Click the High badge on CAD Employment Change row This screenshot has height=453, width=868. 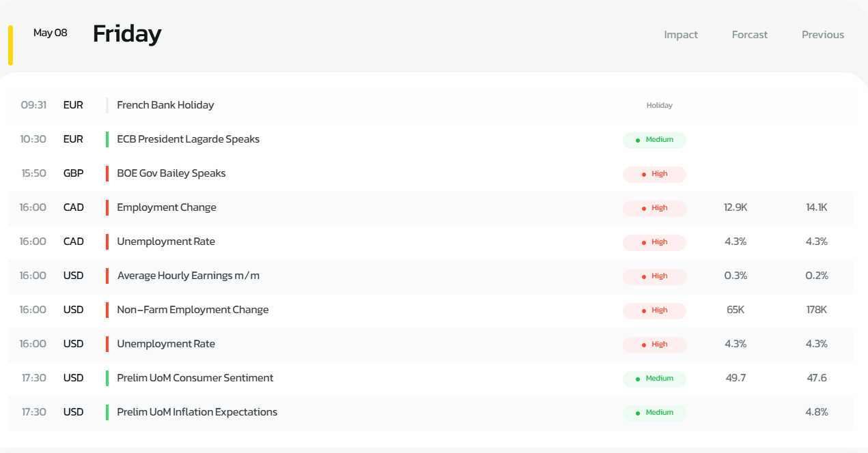(x=654, y=208)
